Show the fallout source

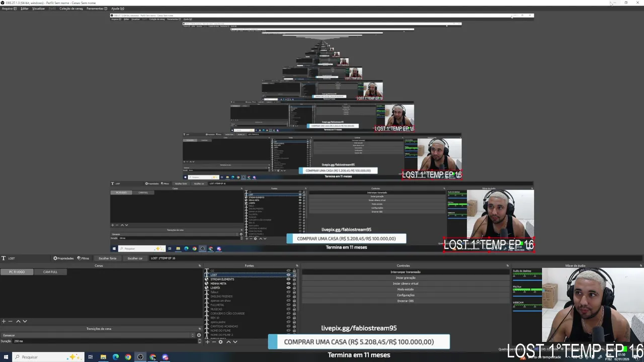288,292
